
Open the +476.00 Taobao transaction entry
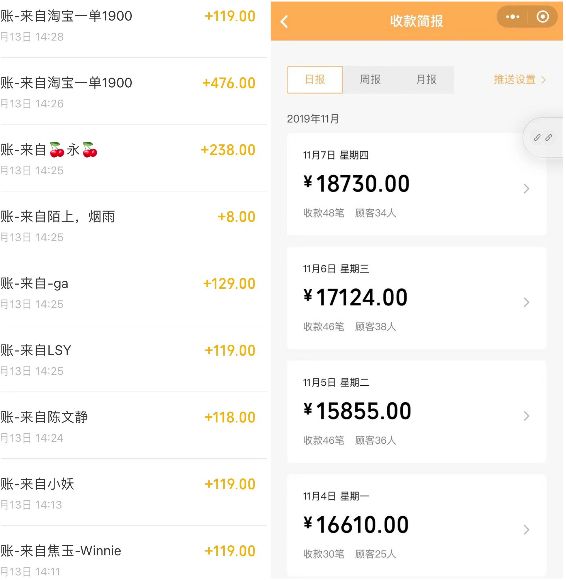point(133,91)
